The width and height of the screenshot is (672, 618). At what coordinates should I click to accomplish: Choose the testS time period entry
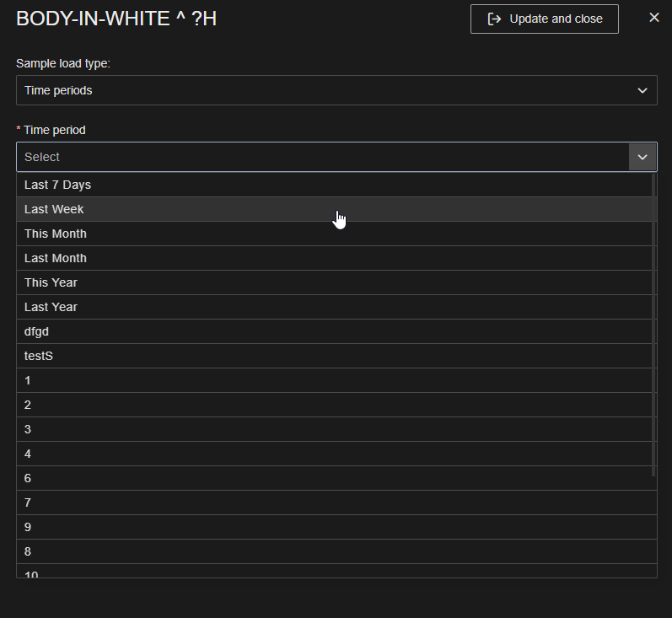coord(39,356)
